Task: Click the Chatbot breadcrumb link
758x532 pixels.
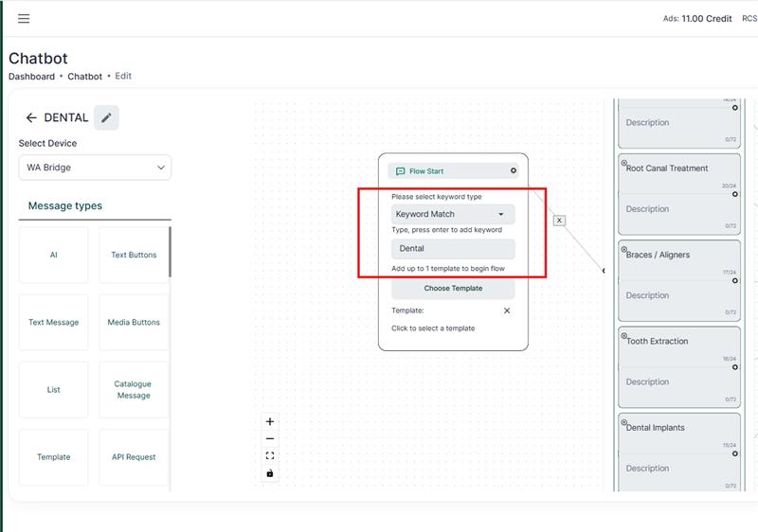Action: [84, 76]
